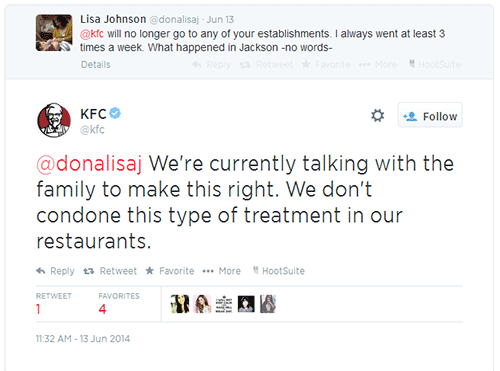Open KFC's Colonel Sanders profile avatar

pyautogui.click(x=54, y=120)
